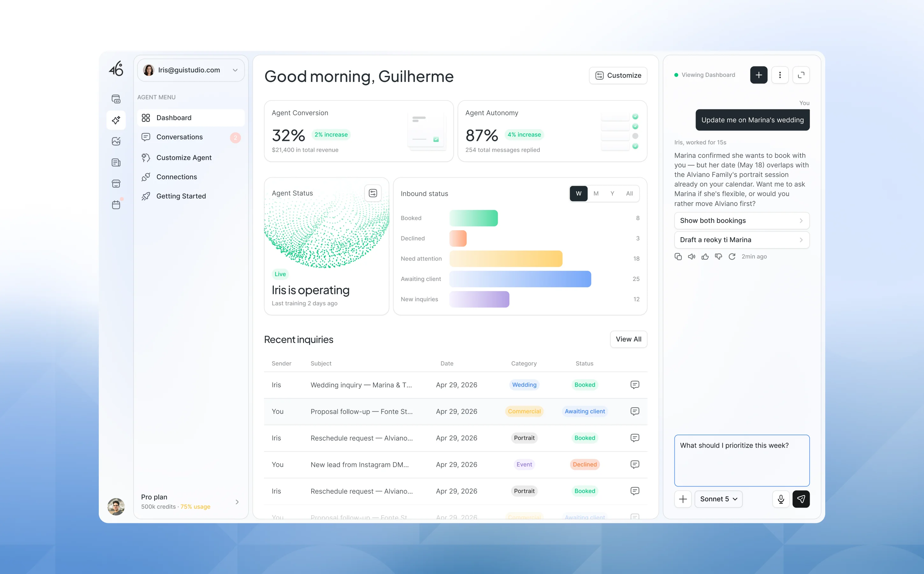Viewport: 924px width, 574px height.
Task: Switch inbound status to Y range
Action: [x=612, y=194]
